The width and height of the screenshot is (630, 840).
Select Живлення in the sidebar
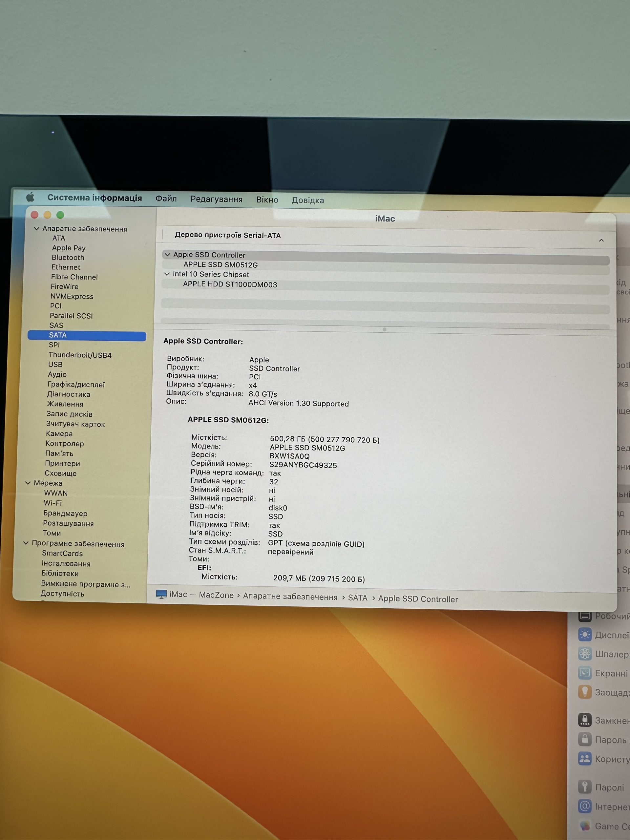tap(65, 404)
